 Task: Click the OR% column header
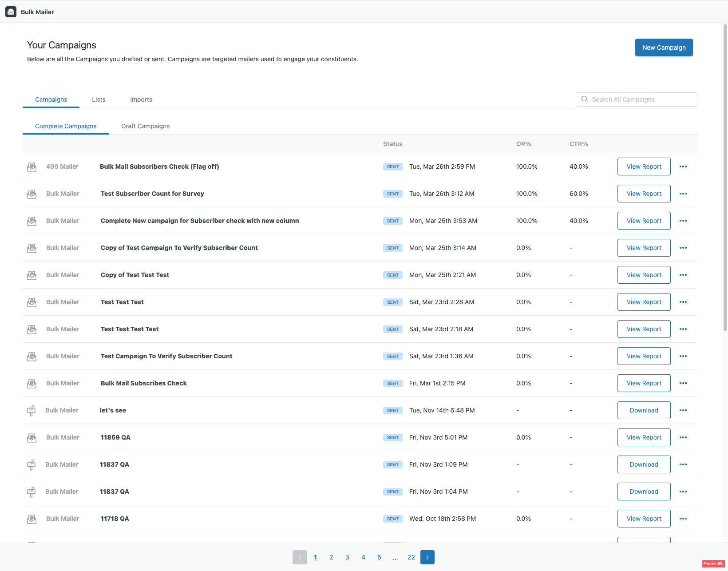tap(524, 144)
